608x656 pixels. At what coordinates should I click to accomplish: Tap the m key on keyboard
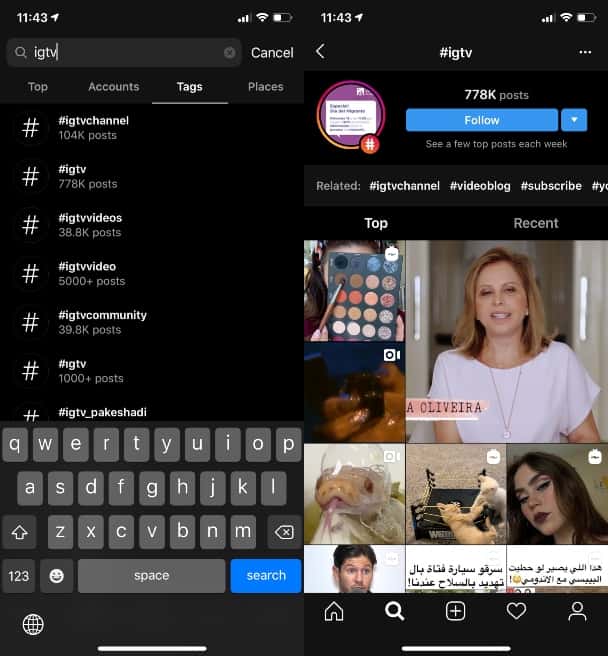point(243,532)
